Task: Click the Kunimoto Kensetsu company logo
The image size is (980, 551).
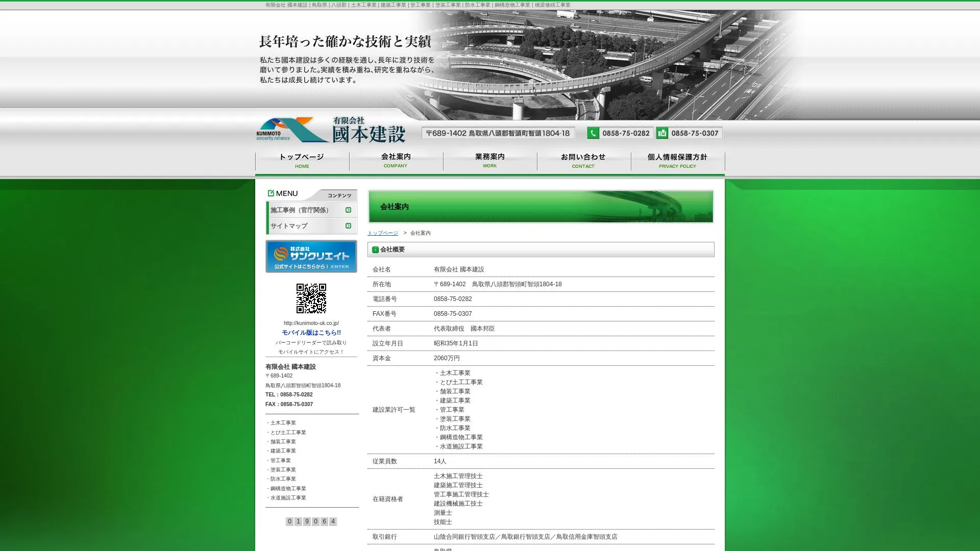Action: coord(331,130)
